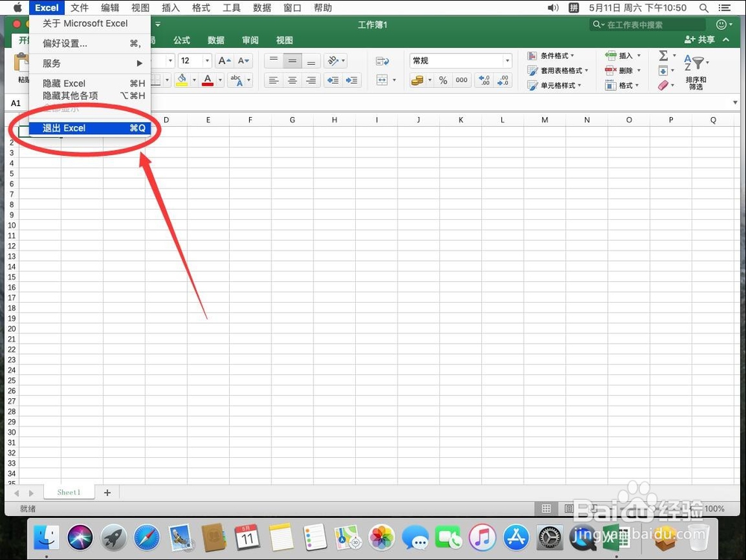Choose 隐藏 Excel menu item
746x560 pixels.
click(90, 84)
